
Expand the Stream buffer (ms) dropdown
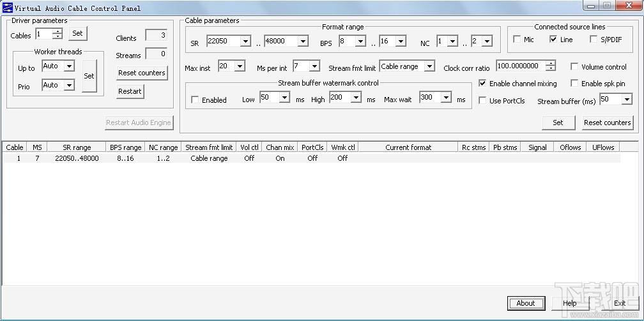[x=627, y=100]
